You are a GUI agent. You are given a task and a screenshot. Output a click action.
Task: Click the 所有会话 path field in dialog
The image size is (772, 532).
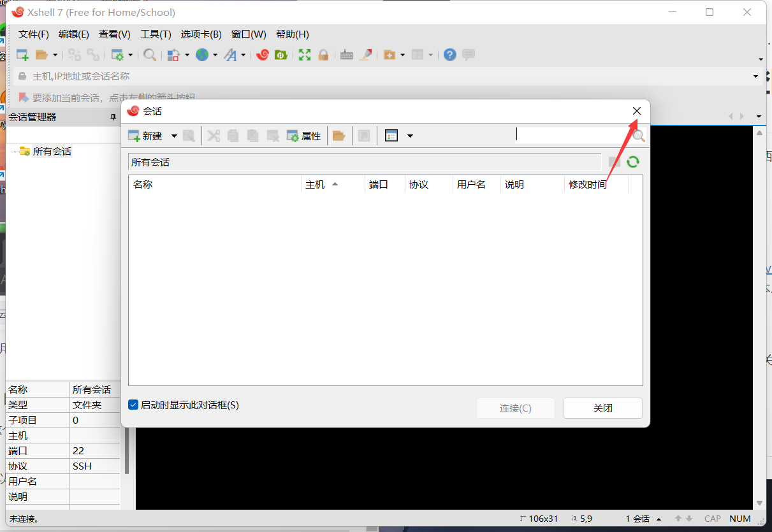pyautogui.click(x=365, y=162)
